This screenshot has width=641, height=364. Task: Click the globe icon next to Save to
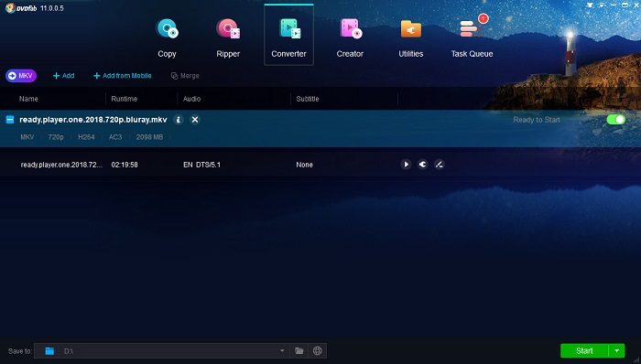[x=317, y=351]
